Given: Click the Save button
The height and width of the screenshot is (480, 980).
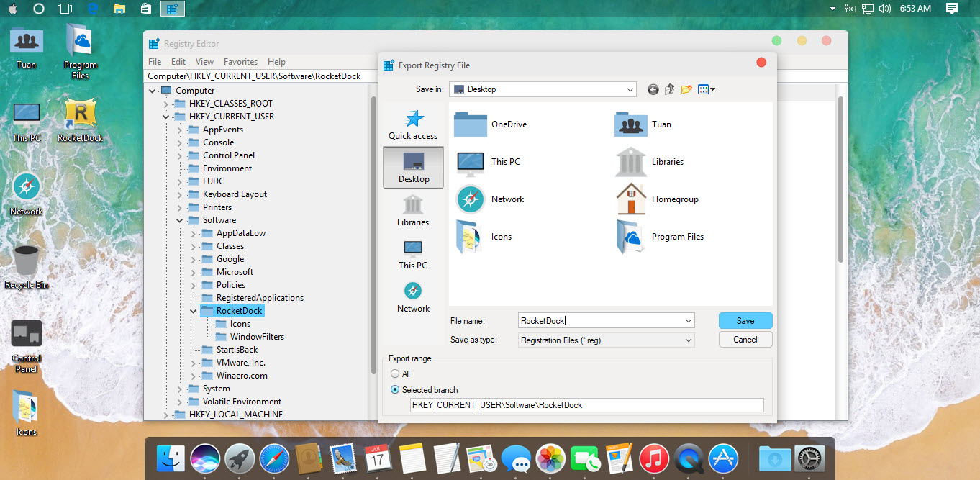Looking at the screenshot, I should (745, 320).
